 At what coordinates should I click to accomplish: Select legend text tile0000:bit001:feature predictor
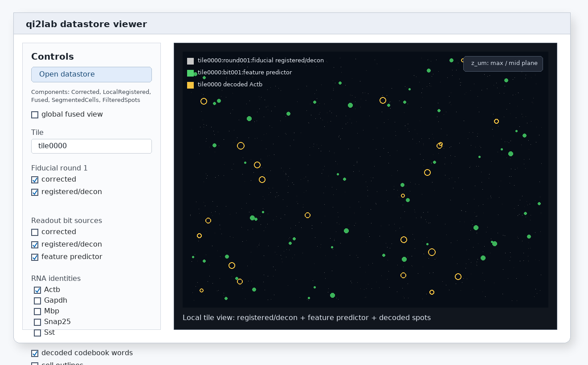point(245,73)
